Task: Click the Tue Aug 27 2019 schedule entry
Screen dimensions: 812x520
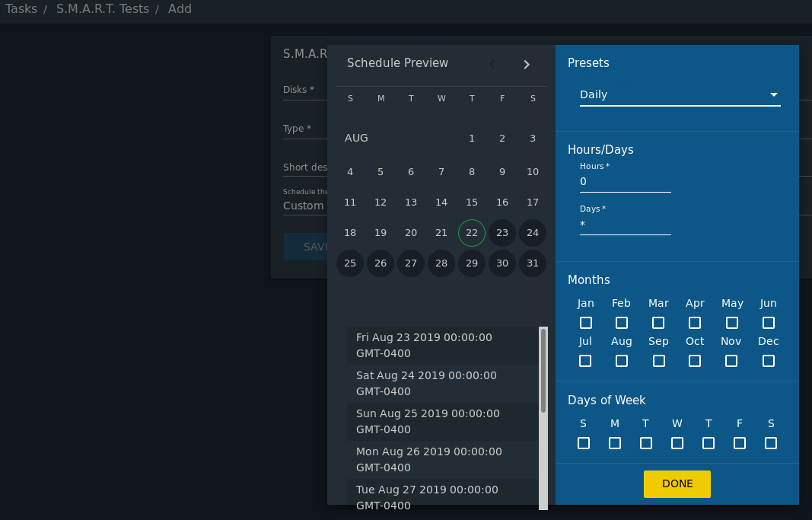Action: 443,495
